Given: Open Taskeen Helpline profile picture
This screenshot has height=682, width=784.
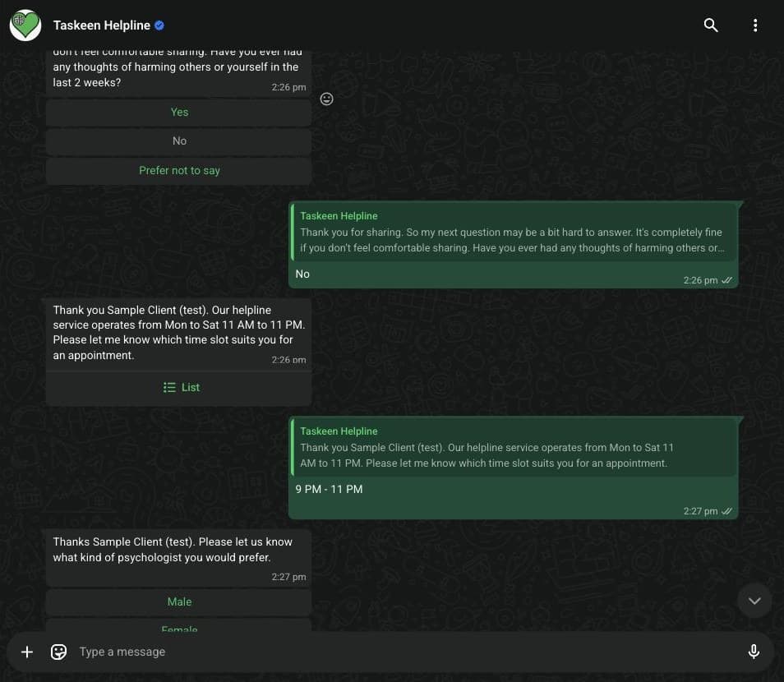Looking at the screenshot, I should click(x=25, y=25).
